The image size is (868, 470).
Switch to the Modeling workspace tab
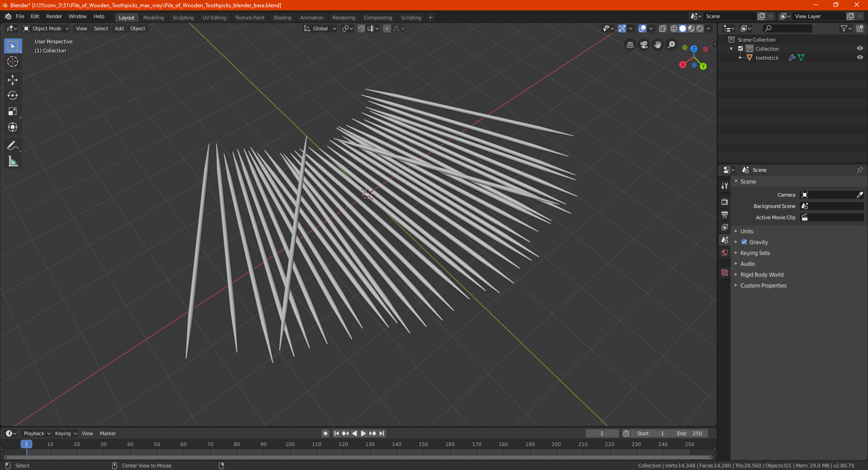[153, 18]
